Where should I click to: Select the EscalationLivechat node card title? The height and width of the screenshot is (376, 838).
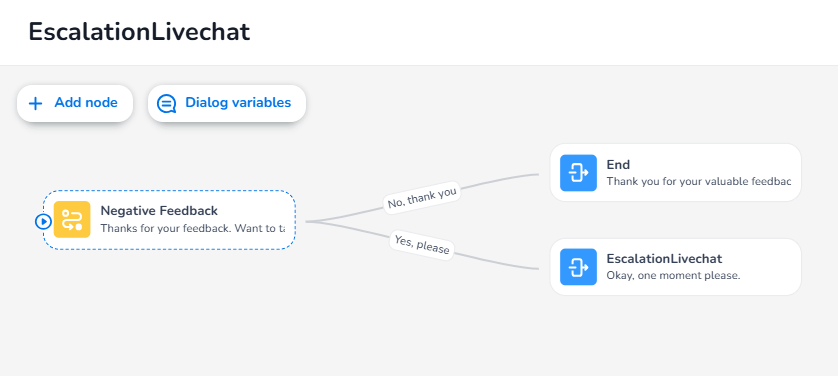(x=664, y=259)
